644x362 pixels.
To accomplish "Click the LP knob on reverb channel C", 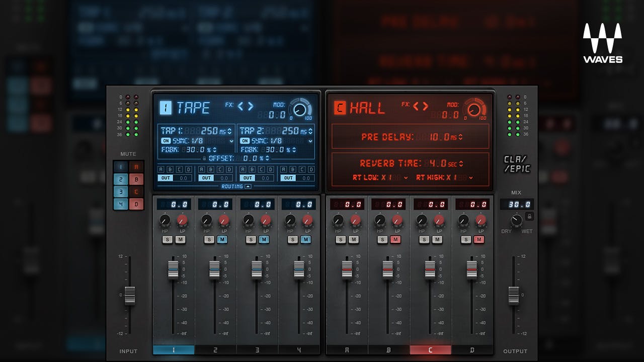I will point(439,220).
